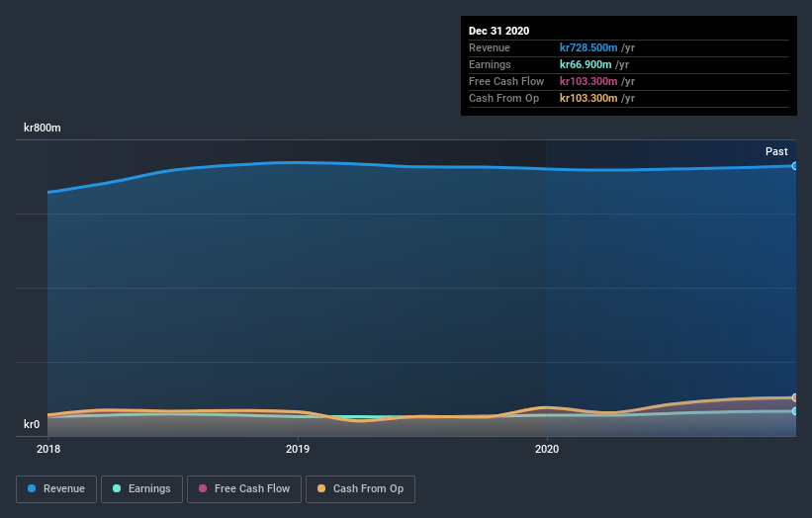Click the Revenue endpoint marker on the chart

click(794, 166)
